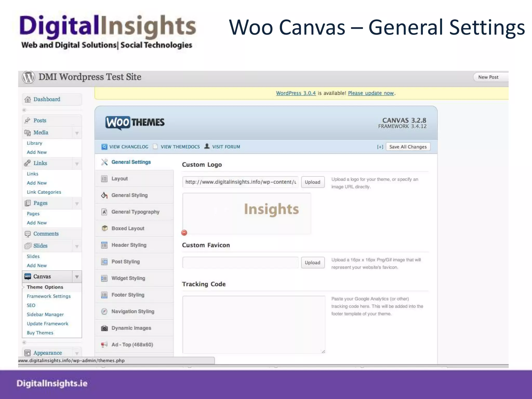The image size is (532, 399).
Task: Click the Custom Favicon input field
Action: (241, 263)
